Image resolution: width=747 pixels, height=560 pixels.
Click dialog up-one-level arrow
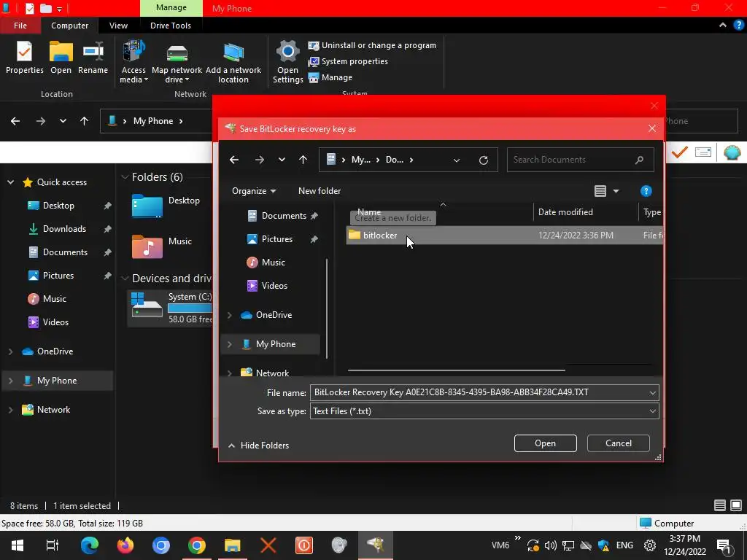pyautogui.click(x=303, y=160)
